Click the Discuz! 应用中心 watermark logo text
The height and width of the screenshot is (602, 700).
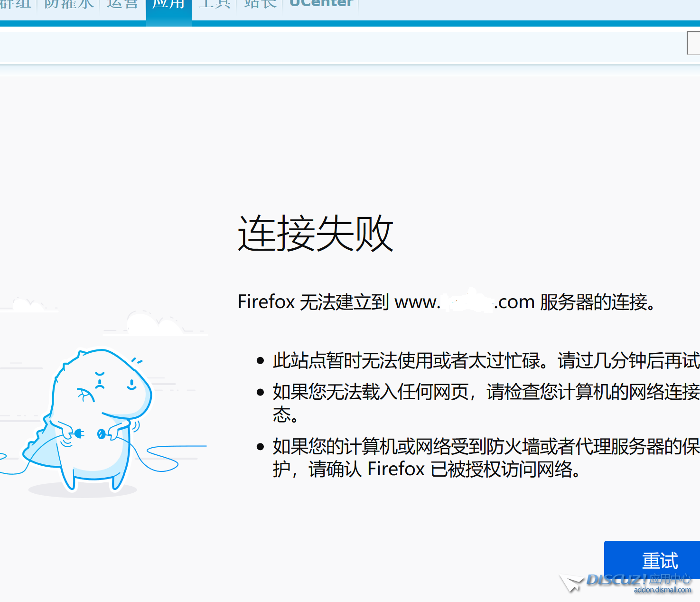point(639,579)
